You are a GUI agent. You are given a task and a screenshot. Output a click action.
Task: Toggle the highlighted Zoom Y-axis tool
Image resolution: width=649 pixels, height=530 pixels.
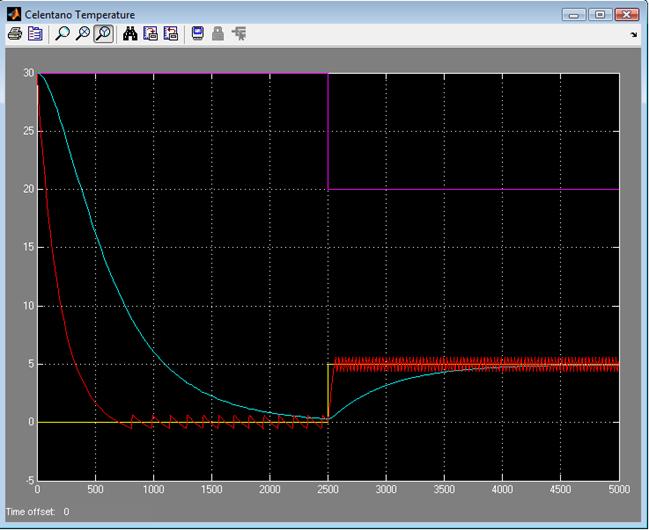tap(102, 34)
